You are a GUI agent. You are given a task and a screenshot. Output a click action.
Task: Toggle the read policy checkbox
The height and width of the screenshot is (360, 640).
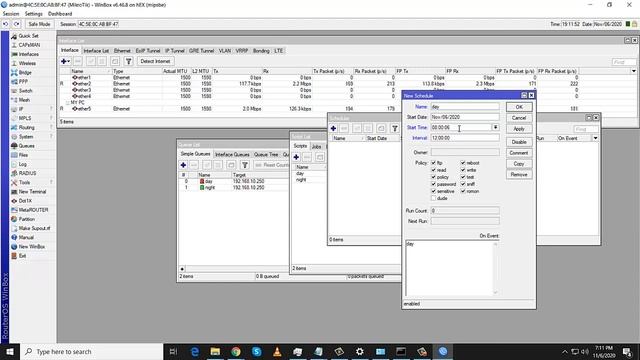click(x=433, y=170)
